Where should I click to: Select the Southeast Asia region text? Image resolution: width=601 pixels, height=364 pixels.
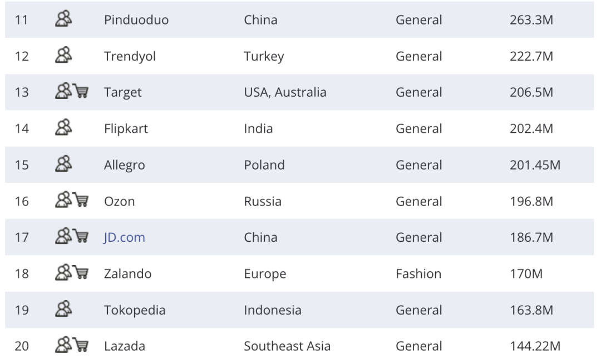point(287,346)
